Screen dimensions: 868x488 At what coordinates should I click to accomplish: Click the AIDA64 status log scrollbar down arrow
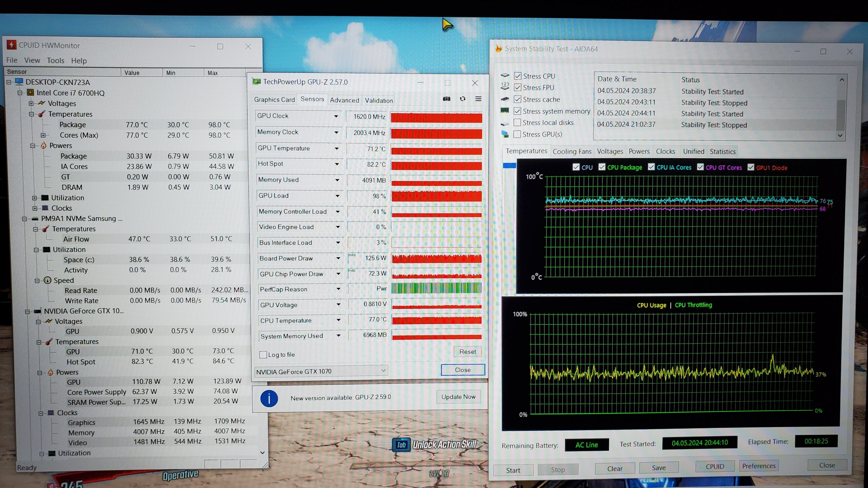click(x=840, y=135)
